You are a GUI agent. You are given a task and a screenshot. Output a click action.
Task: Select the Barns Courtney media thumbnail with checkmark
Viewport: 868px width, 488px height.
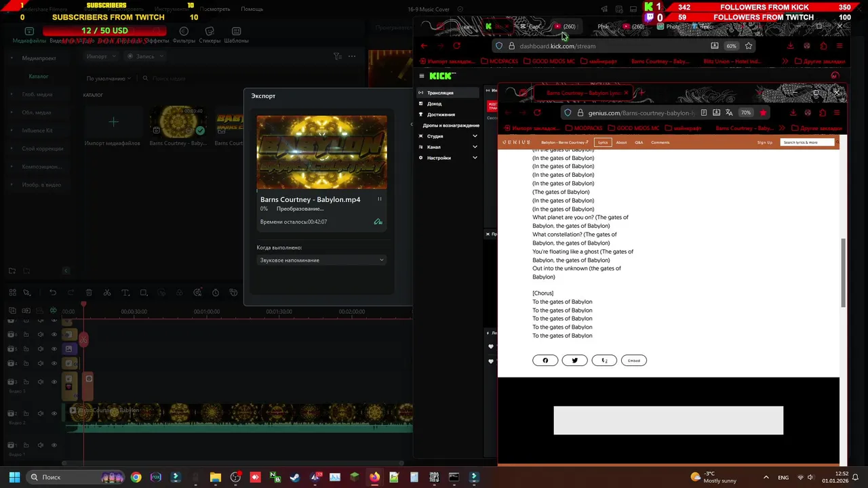[178, 122]
